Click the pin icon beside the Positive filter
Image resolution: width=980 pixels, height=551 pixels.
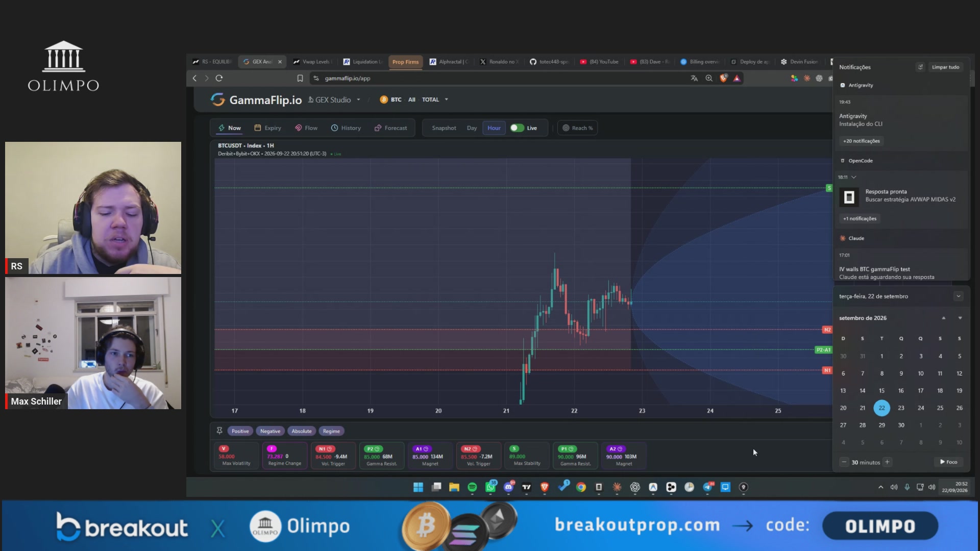pyautogui.click(x=219, y=431)
